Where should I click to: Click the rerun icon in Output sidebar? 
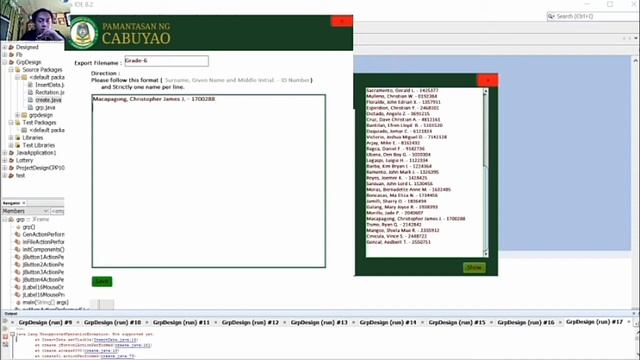[5, 322]
